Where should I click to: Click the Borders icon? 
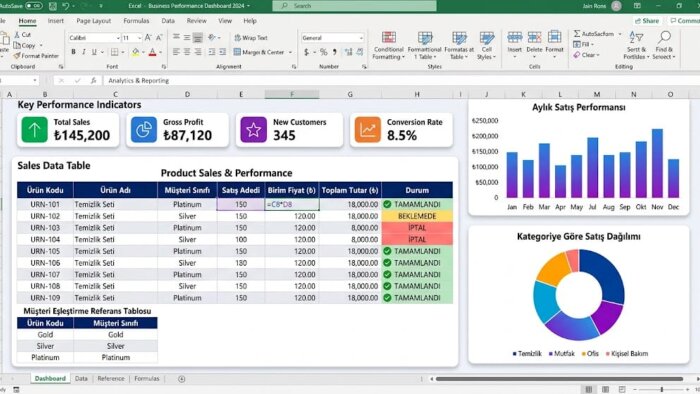click(115, 52)
